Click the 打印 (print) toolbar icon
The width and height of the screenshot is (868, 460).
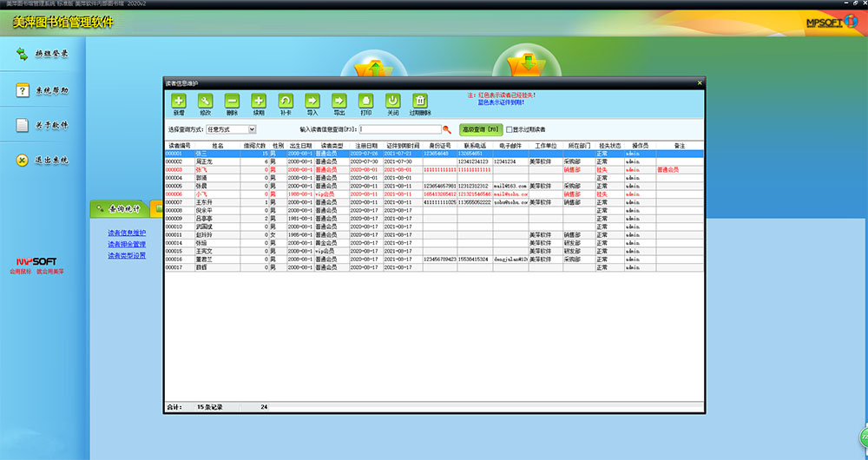click(x=366, y=102)
